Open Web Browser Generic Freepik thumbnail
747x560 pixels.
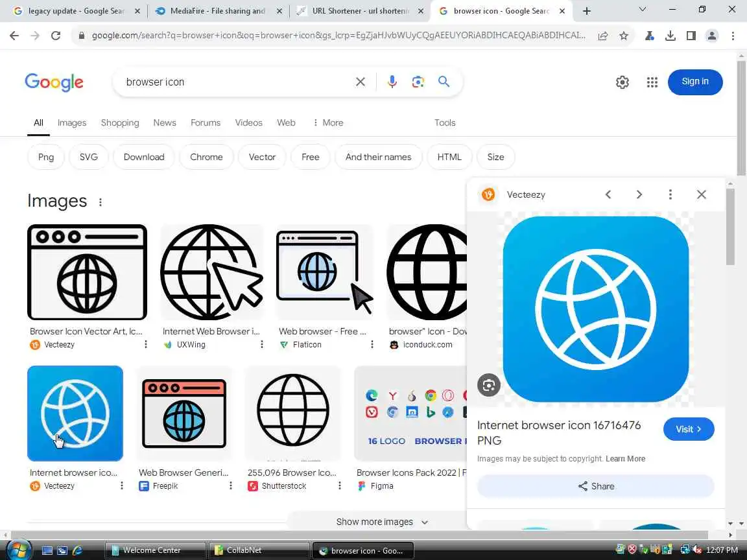point(184,414)
